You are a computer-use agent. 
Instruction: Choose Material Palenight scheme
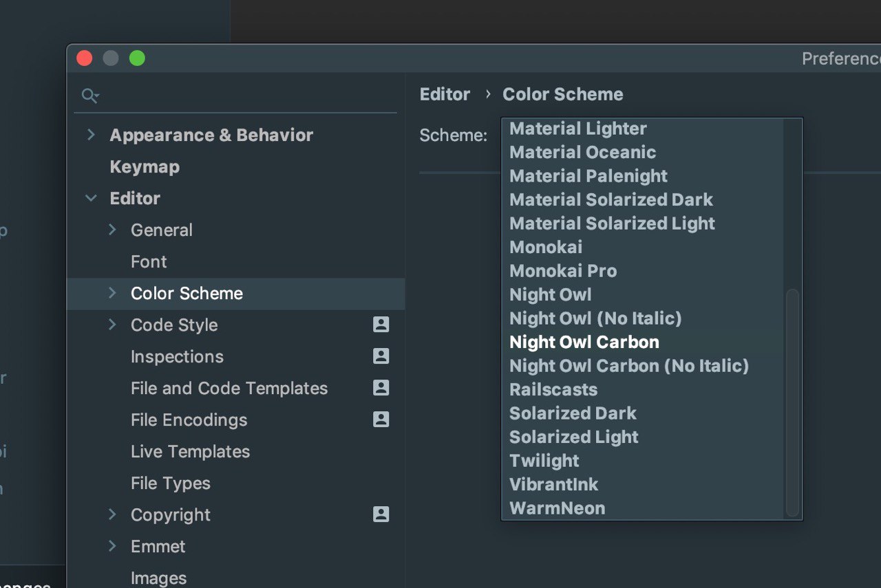coord(588,176)
